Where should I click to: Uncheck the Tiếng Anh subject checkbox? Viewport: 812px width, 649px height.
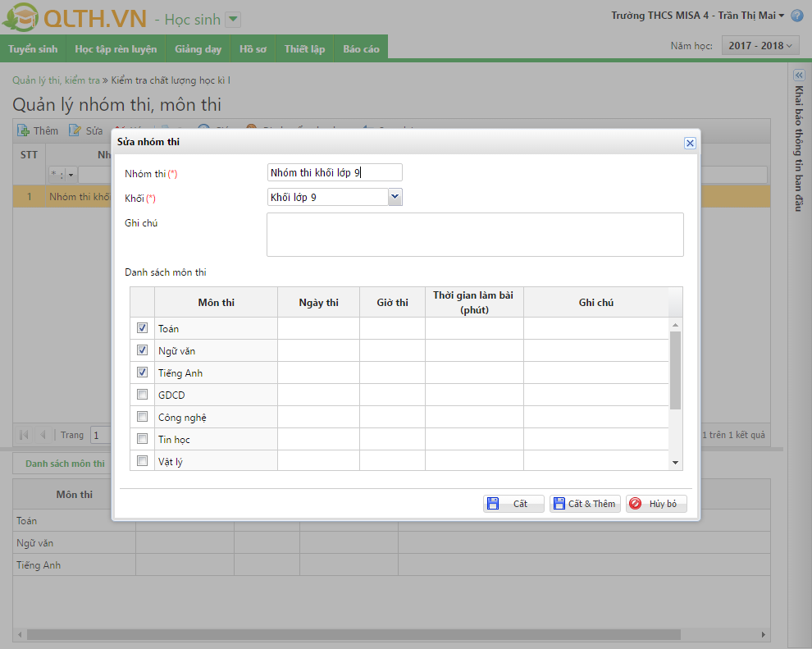pyautogui.click(x=142, y=372)
